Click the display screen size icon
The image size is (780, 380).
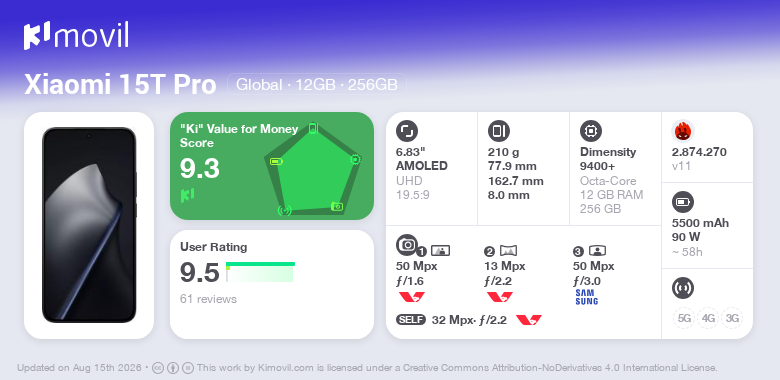point(406,131)
